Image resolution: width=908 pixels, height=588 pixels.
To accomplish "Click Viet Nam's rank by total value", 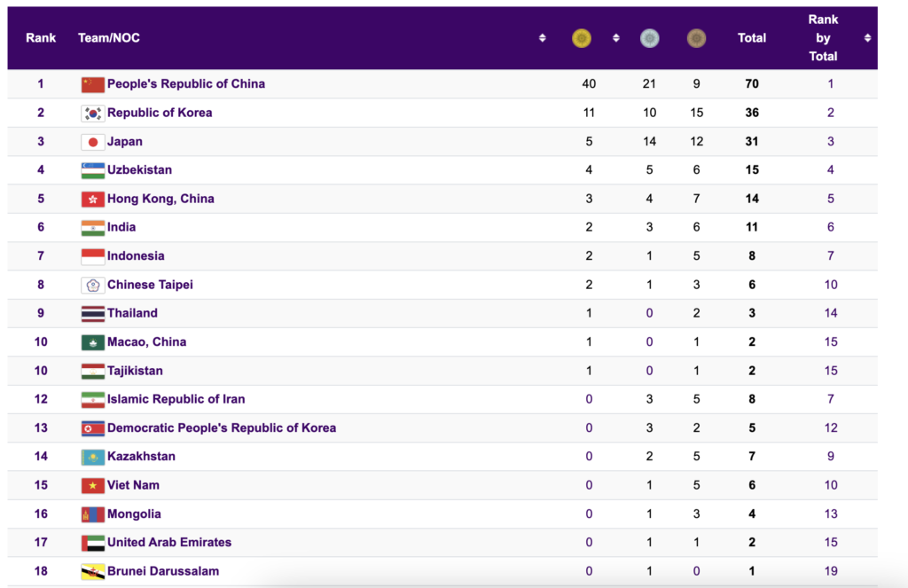I will (x=831, y=485).
